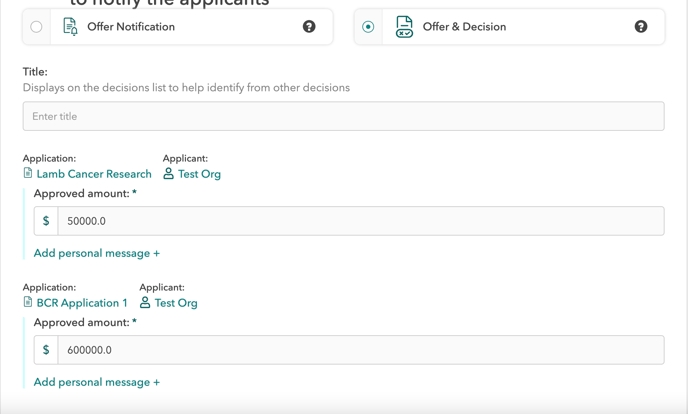Click person icon for BCR Application 1 applicant
This screenshot has height=414, width=688.
tap(145, 303)
